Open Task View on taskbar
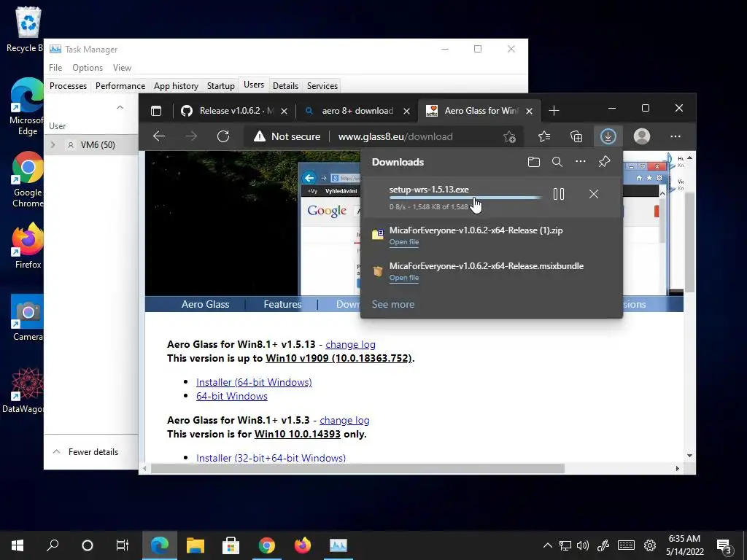The image size is (747, 560). pyautogui.click(x=123, y=545)
